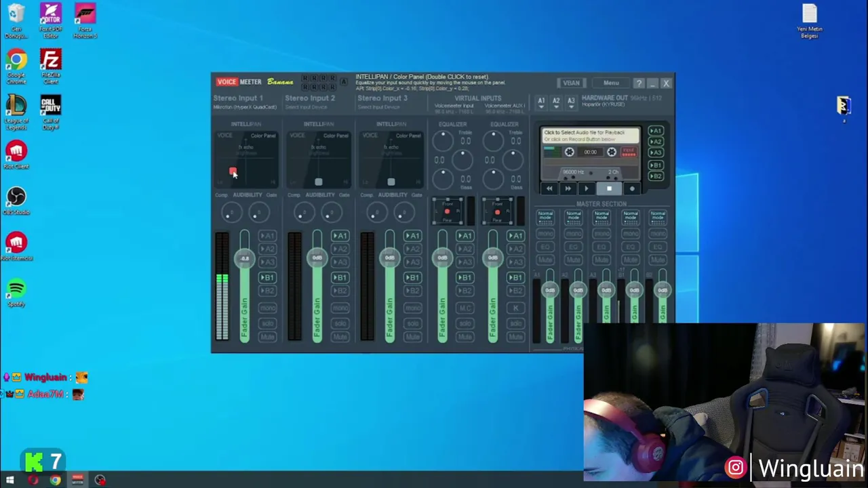The image size is (868, 488).
Task: Toggle recorder B2 output routing
Action: (655, 176)
